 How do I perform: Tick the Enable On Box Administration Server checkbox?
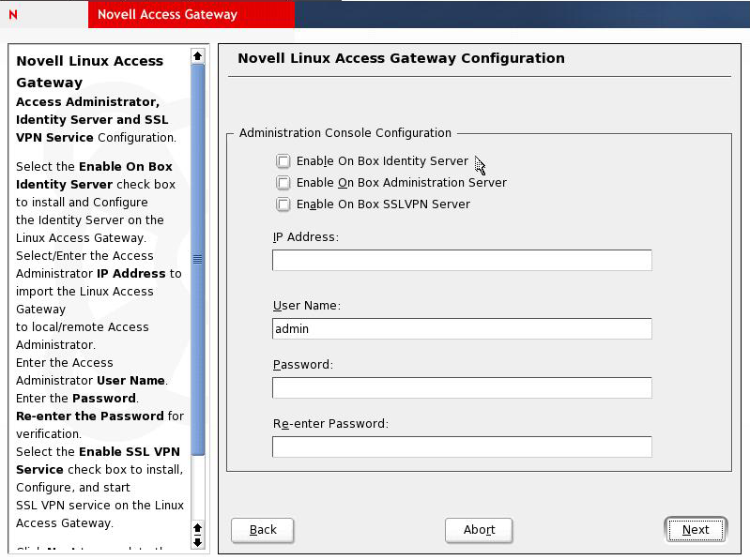283,183
